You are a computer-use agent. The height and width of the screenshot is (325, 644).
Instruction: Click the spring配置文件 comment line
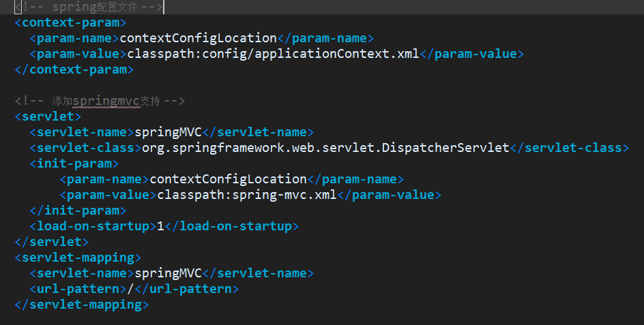[89, 7]
